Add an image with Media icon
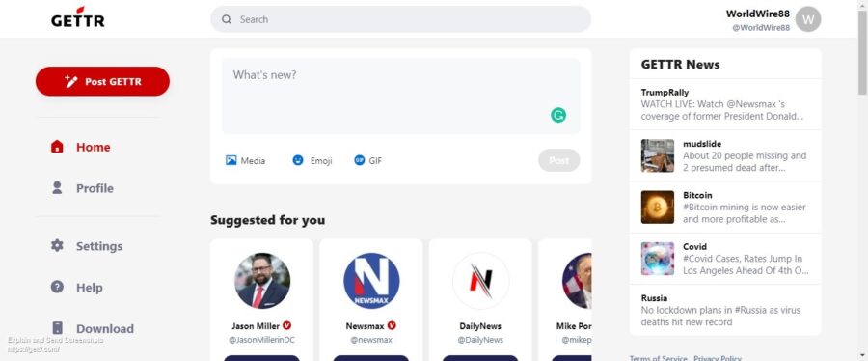868x361 pixels. [231, 160]
